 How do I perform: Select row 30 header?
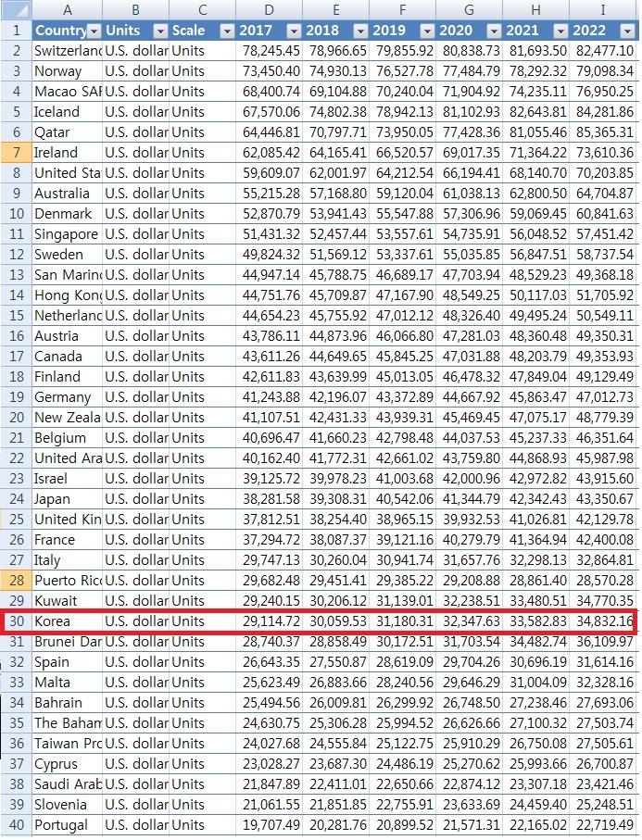click(x=16, y=621)
